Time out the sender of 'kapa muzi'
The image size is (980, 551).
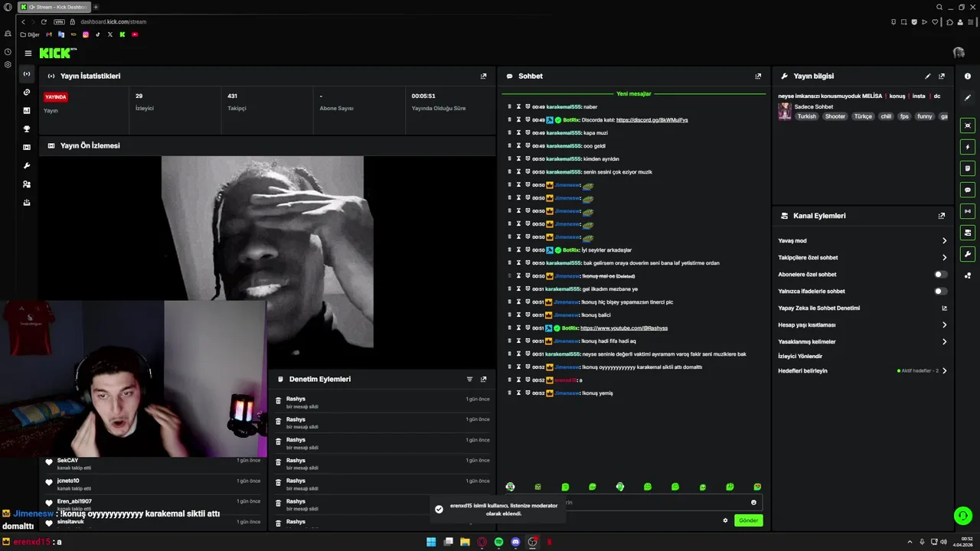click(518, 133)
